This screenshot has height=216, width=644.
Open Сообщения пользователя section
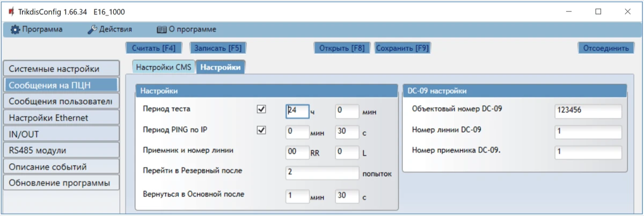[x=60, y=101]
